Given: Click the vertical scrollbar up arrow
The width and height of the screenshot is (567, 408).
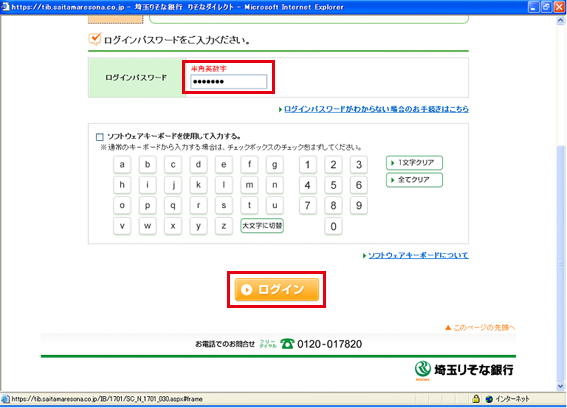Looking at the screenshot, I should 560,21.
